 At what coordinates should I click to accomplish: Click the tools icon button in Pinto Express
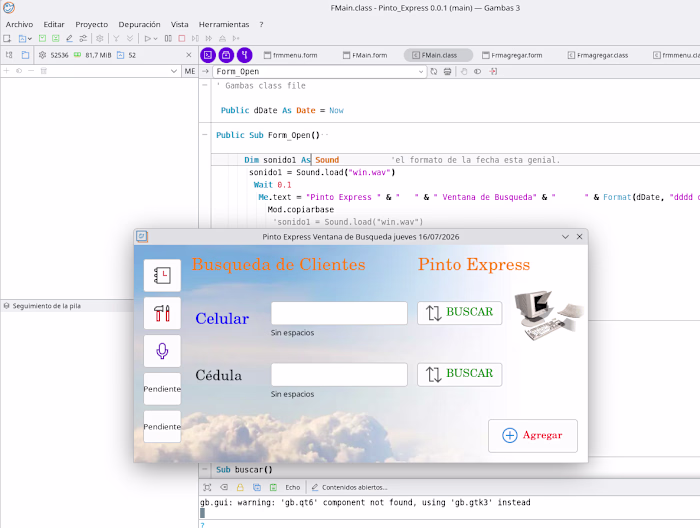click(162, 313)
